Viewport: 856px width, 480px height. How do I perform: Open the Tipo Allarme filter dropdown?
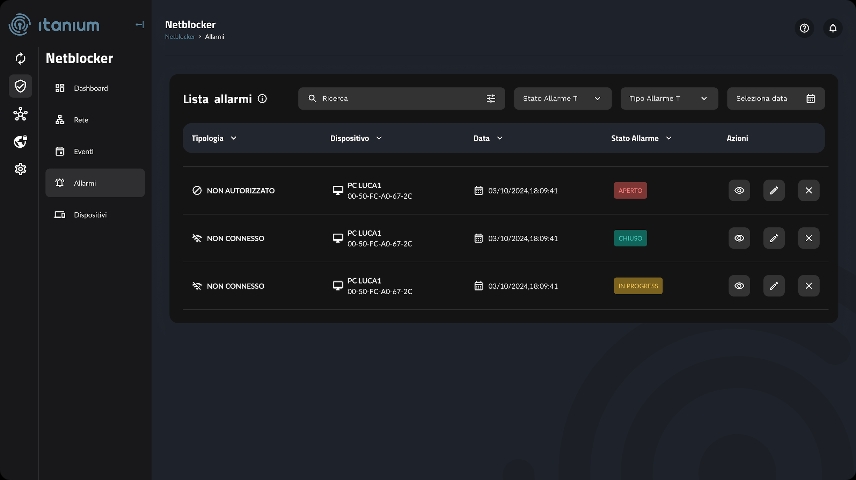click(668, 98)
